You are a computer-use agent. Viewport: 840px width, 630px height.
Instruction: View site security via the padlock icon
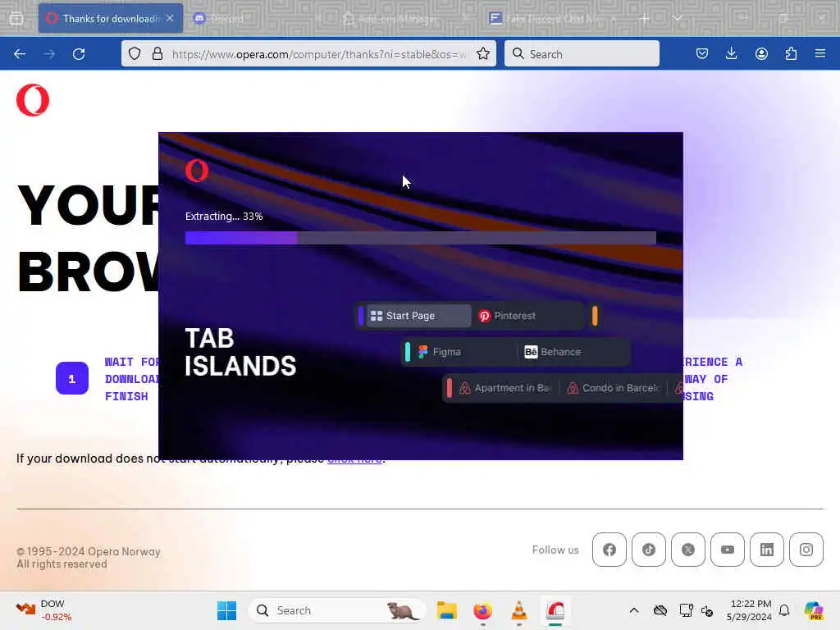(157, 53)
